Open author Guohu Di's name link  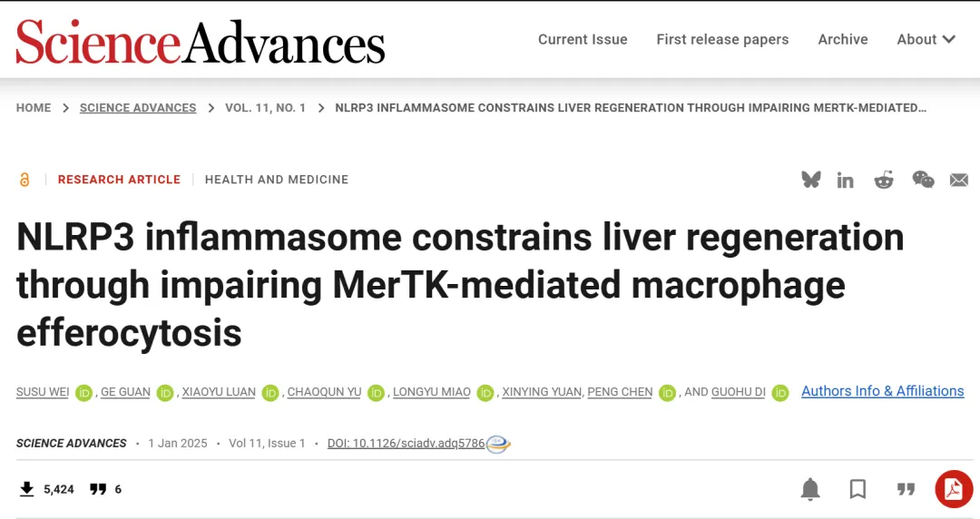pos(739,392)
